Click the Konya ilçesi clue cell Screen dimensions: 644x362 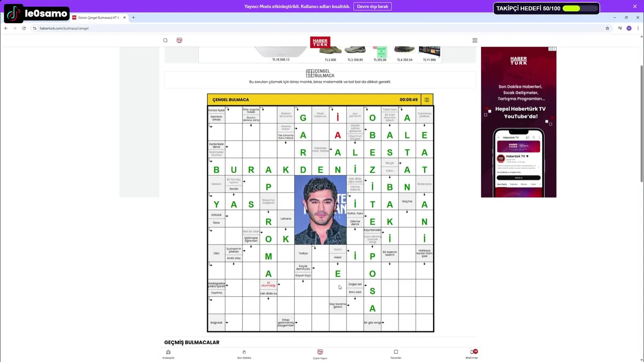(216, 110)
